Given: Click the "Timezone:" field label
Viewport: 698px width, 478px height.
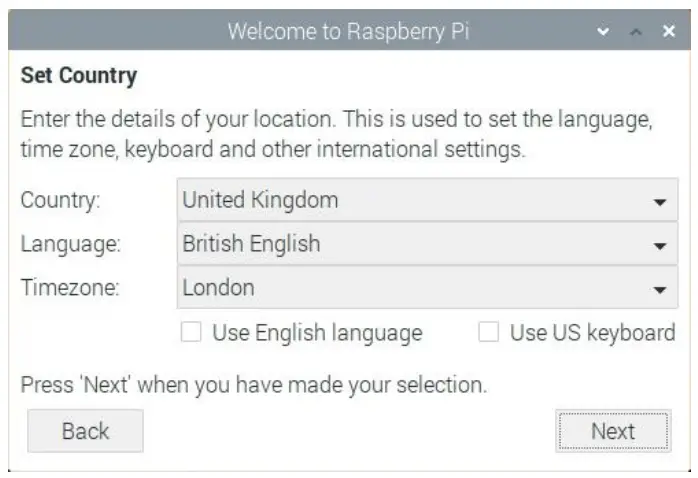Looking at the screenshot, I should click(69, 288).
